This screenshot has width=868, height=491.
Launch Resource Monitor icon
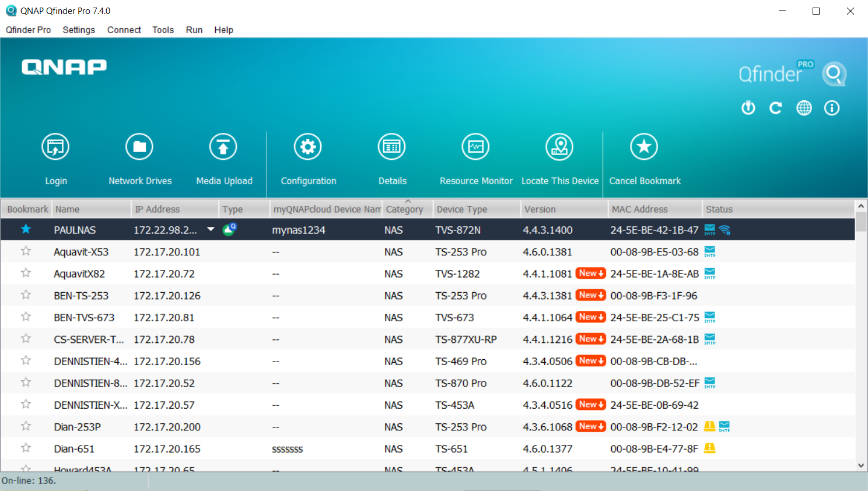point(476,147)
